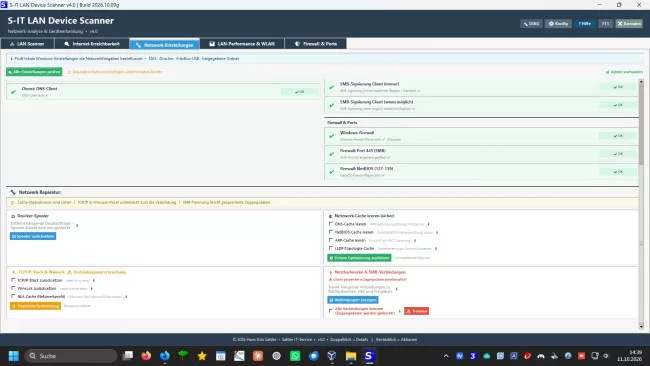Check TCP/IP-Stack zurücksetzen checkbox
Image resolution: width=650 pixels, height=366 pixels.
[x=13, y=280]
